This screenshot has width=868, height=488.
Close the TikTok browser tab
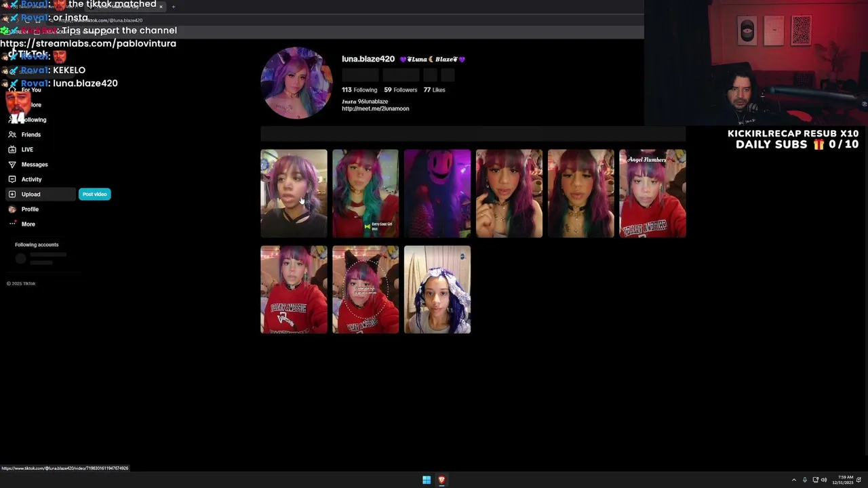click(161, 7)
